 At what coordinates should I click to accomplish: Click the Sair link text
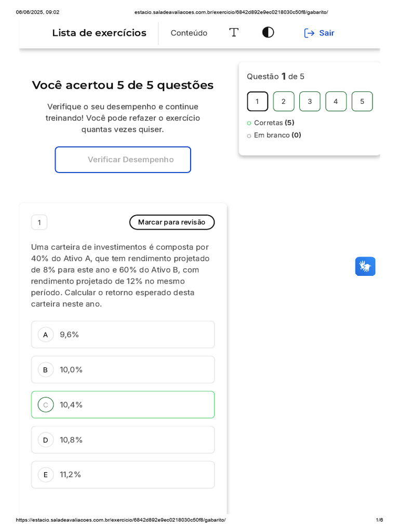coord(327,33)
